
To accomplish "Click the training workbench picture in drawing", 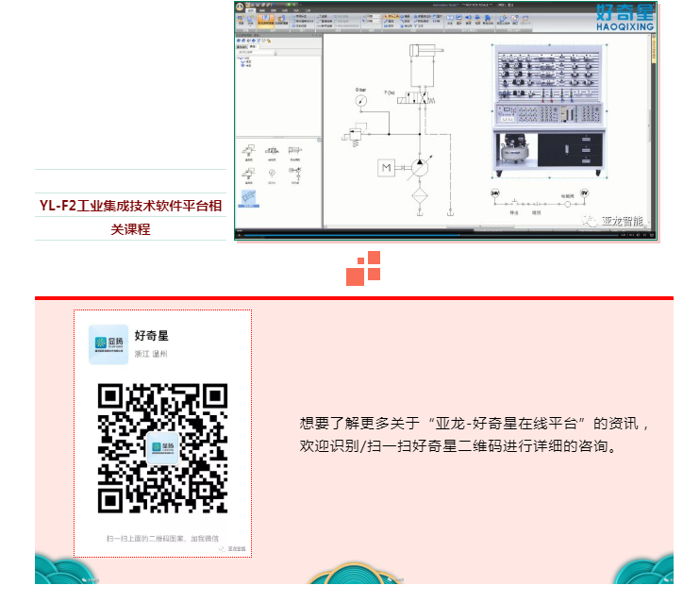I will 550,110.
